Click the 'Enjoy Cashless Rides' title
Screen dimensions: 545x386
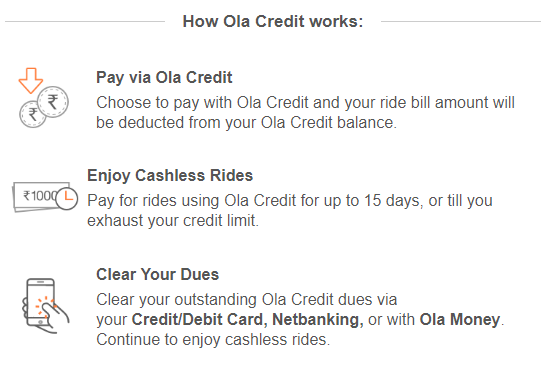tap(170, 175)
